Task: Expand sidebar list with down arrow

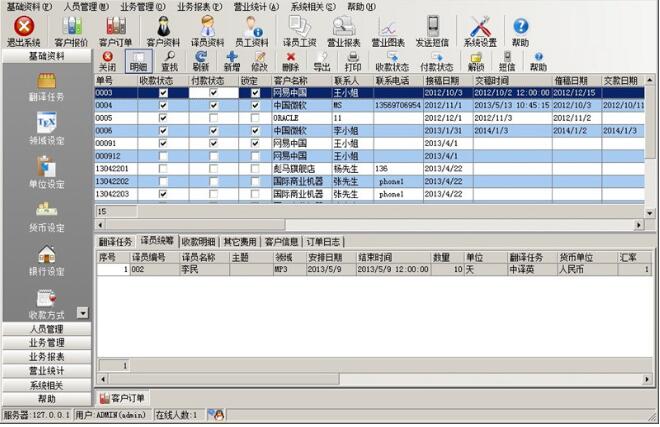Action: pos(83,313)
